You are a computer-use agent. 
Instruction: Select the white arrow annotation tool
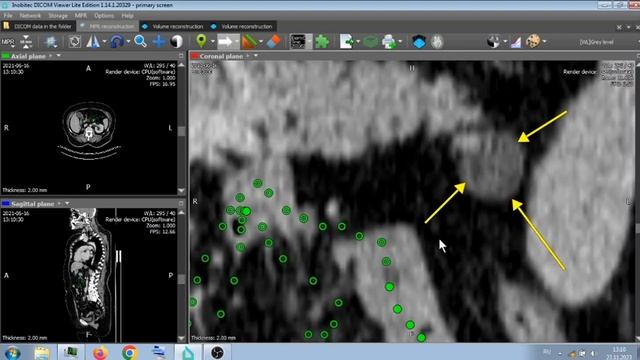pos(225,42)
